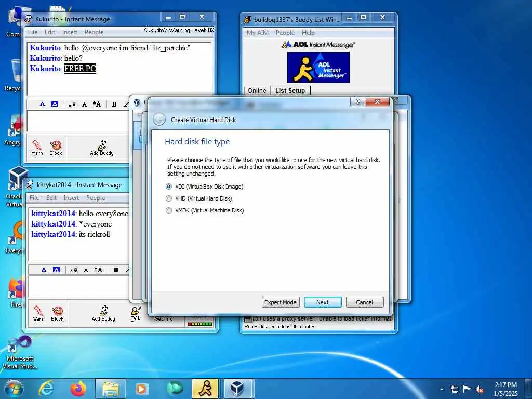Open Edit menu in Kukurito message window

(x=49, y=32)
